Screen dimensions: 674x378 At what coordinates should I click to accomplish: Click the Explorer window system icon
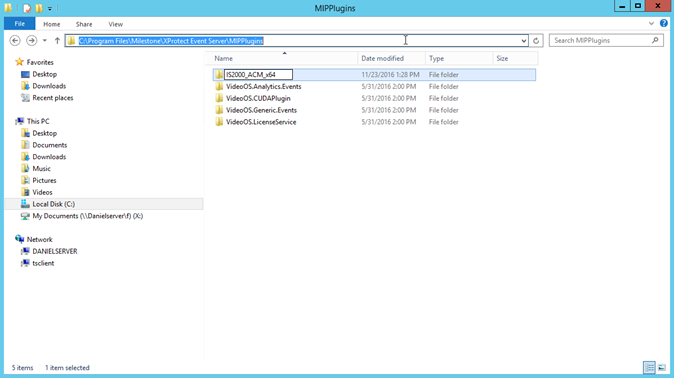(8, 8)
